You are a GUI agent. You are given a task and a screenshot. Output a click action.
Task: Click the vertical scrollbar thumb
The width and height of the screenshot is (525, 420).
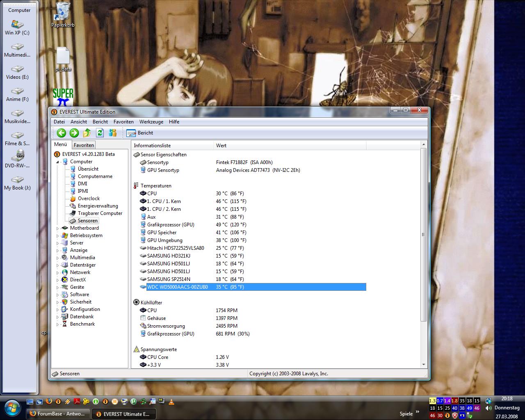tap(423, 235)
